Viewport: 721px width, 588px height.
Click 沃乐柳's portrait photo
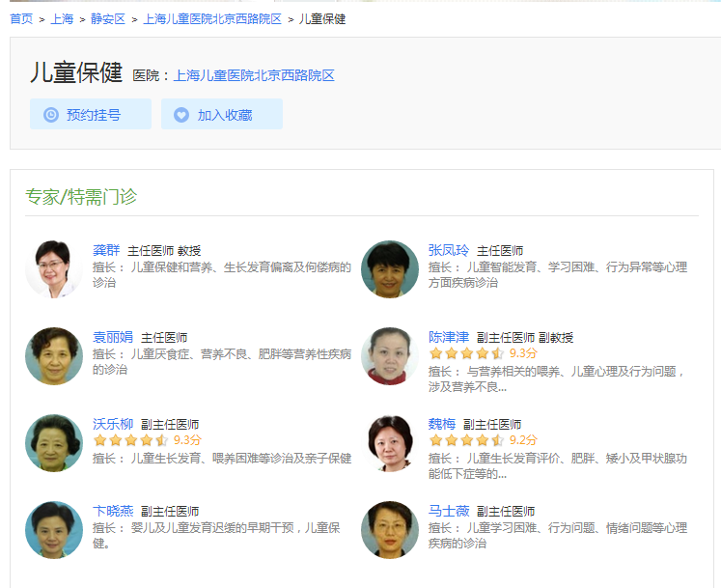tap(54, 443)
